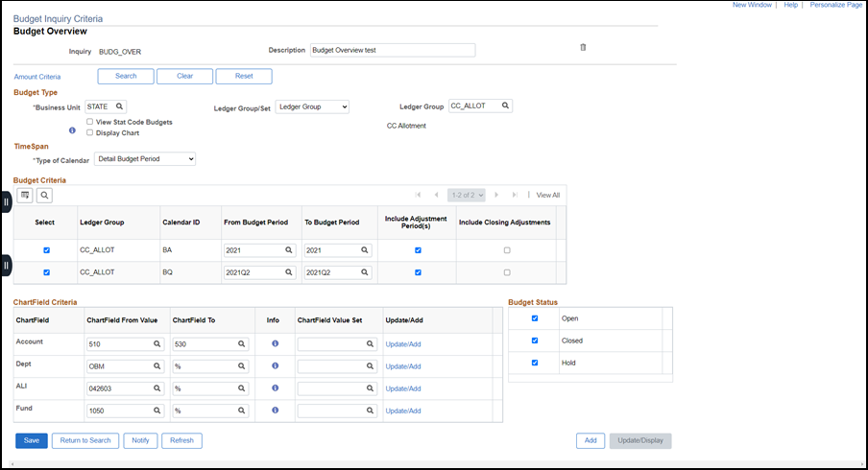Check the Display Chart option
The height and width of the screenshot is (470, 868).
(89, 133)
